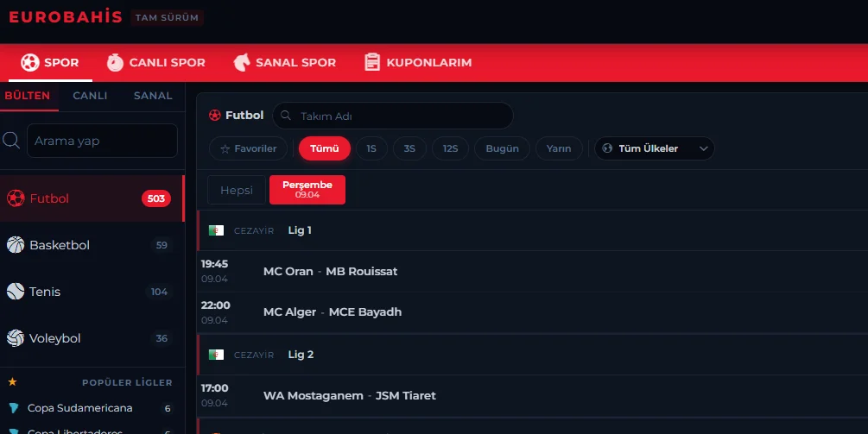This screenshot has height=434, width=868.
Task: Select the 1S time filter
Action: coord(371,148)
